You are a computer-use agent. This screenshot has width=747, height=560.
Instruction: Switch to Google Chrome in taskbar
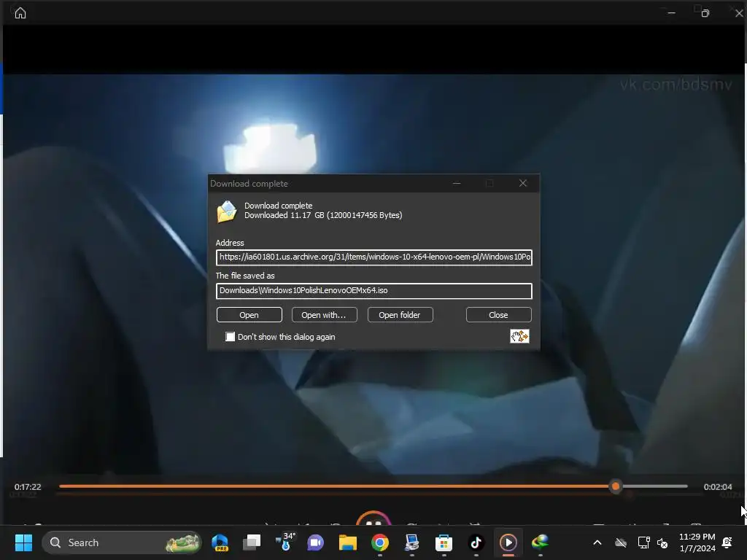coord(379,542)
